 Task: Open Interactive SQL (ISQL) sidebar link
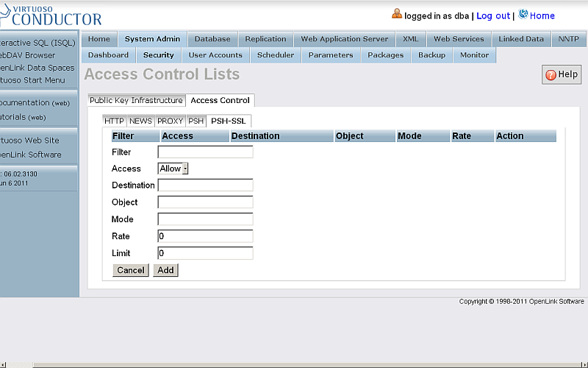click(37, 43)
